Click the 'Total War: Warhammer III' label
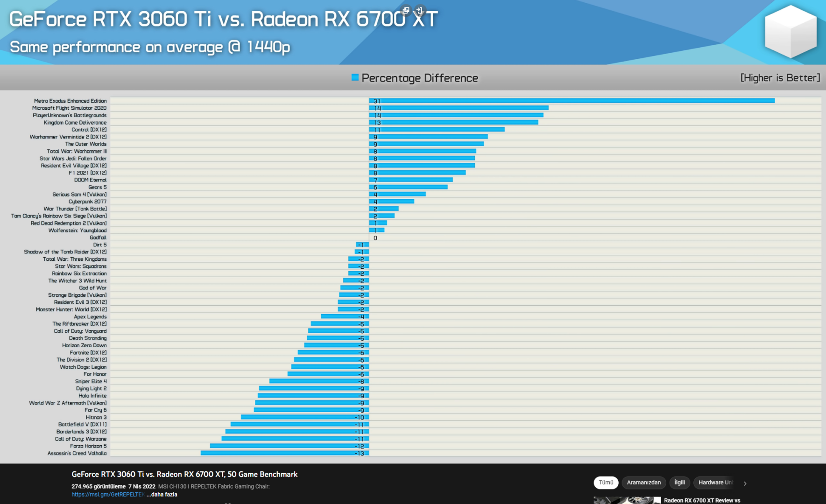The image size is (826, 504). [77, 151]
